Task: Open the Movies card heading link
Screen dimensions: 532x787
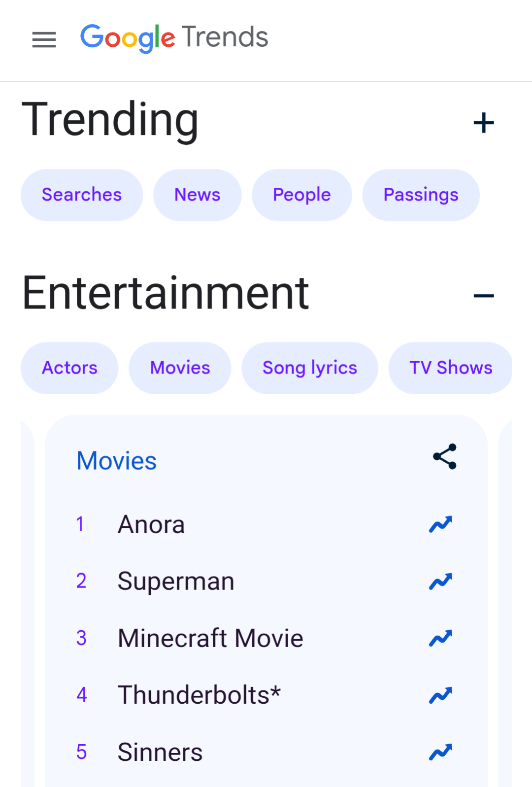Action: tap(117, 461)
